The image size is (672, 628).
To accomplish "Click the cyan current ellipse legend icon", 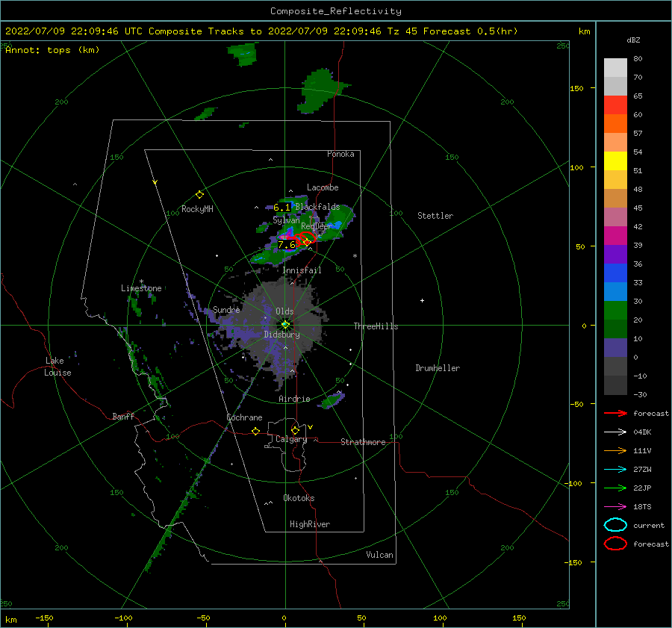I will (x=615, y=525).
